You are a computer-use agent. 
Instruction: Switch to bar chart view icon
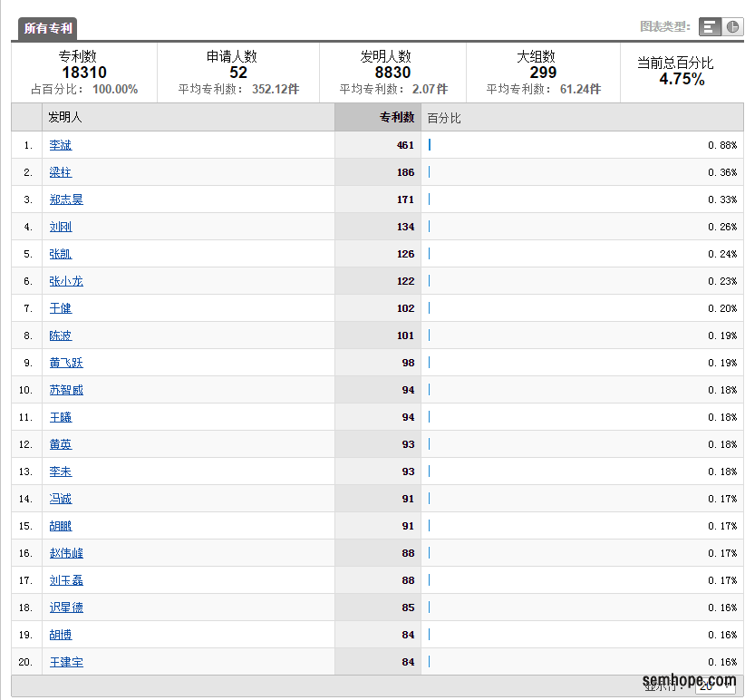710,27
